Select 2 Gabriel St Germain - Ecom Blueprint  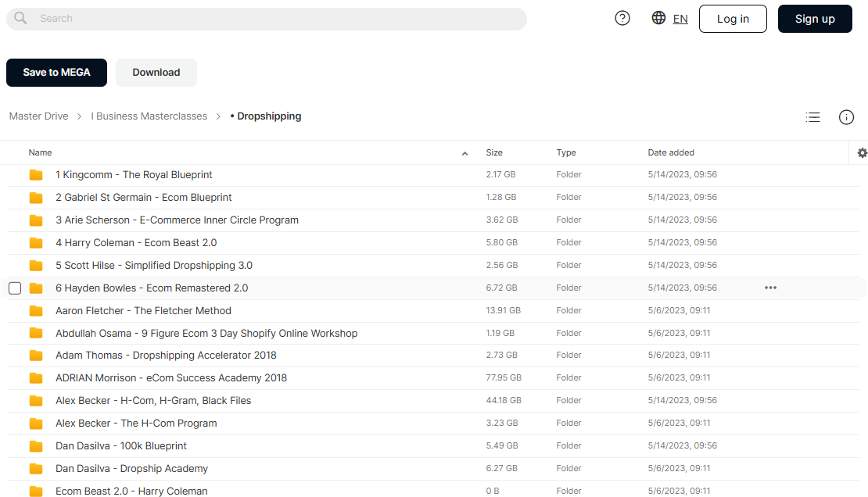click(x=143, y=198)
